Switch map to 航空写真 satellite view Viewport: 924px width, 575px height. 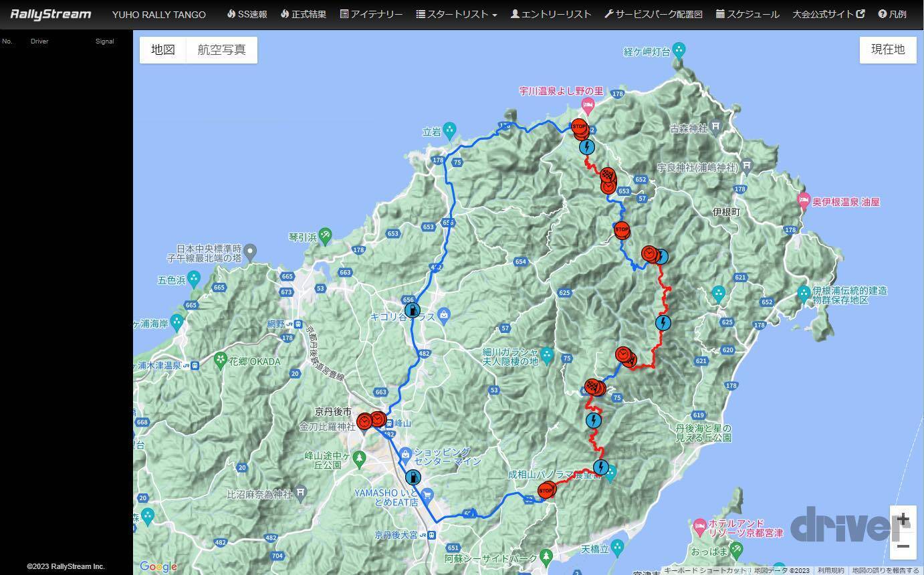(x=221, y=49)
